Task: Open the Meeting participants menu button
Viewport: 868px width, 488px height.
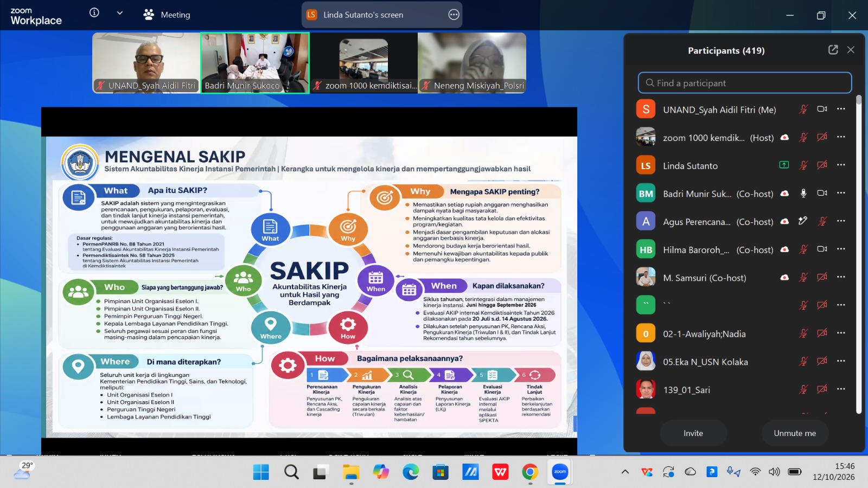Action: click(x=167, y=15)
